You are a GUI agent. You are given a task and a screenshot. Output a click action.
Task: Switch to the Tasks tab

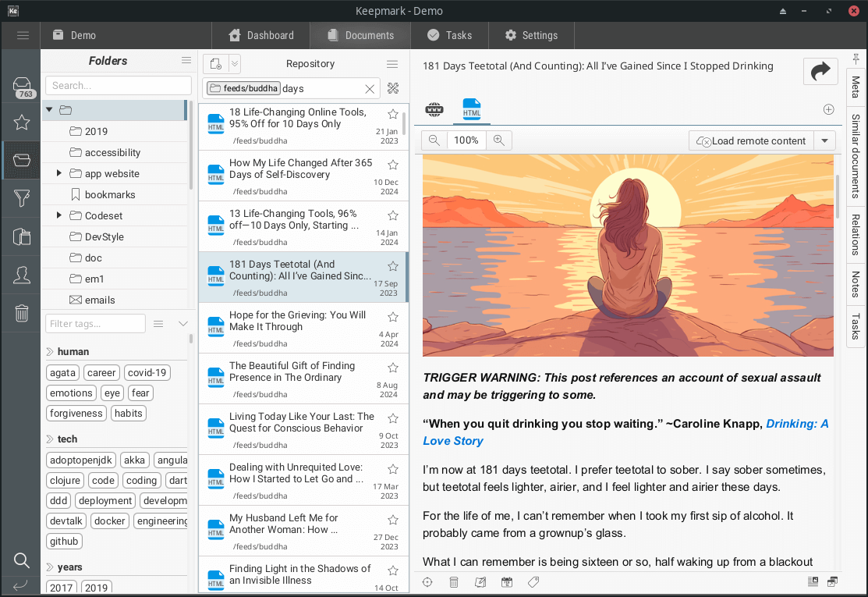(449, 35)
